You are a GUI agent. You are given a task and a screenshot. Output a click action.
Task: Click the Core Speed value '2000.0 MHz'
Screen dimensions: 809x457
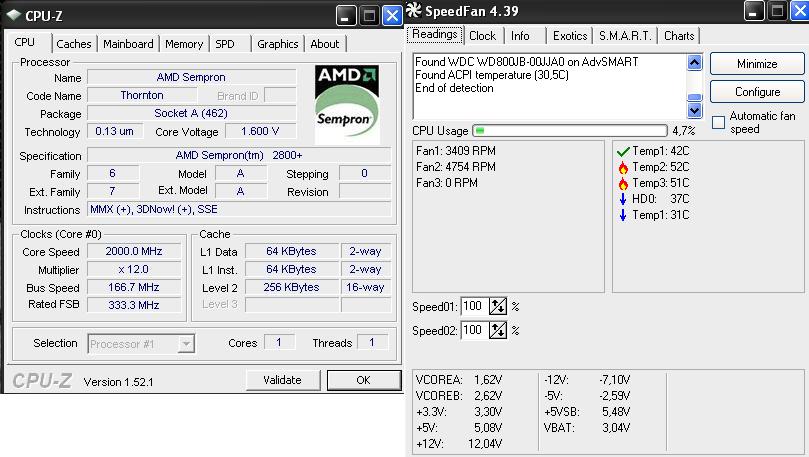pos(134,251)
